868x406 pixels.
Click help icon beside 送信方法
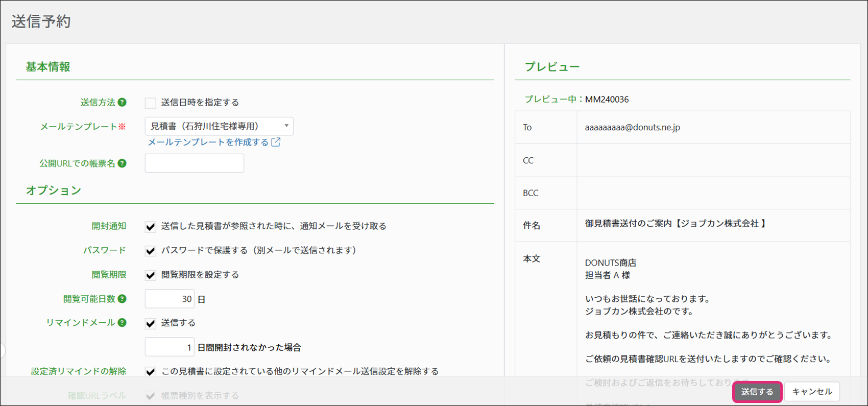tap(122, 102)
